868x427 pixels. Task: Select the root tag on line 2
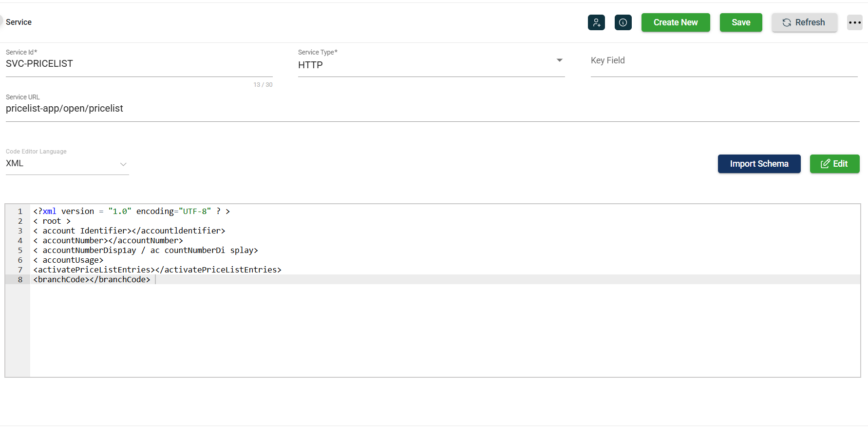tap(52, 221)
